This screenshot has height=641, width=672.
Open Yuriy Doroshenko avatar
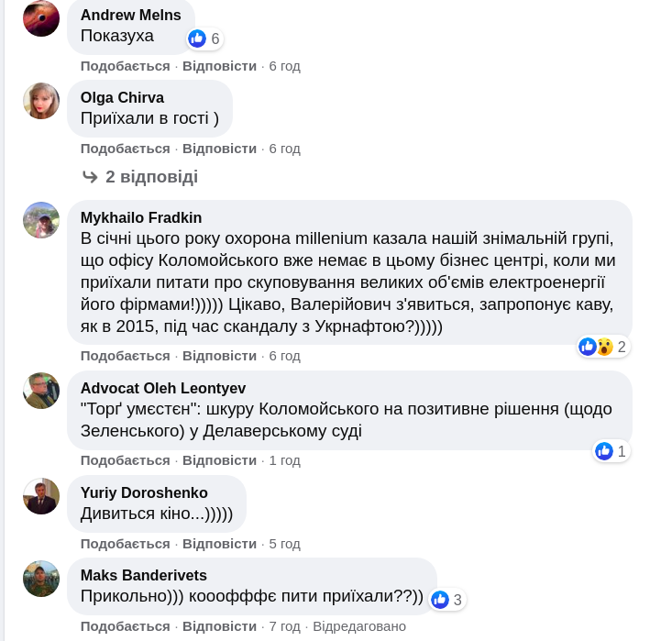41,496
